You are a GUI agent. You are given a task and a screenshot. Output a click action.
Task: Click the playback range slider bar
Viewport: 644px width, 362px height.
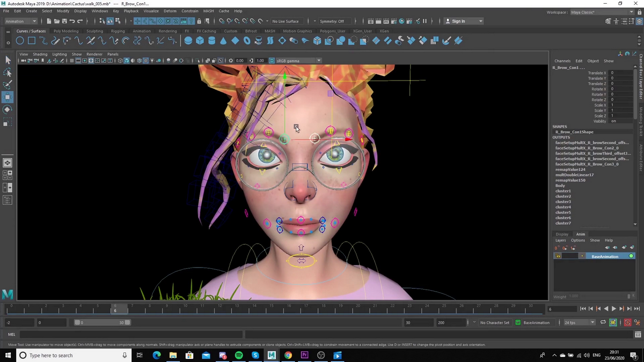click(x=102, y=323)
